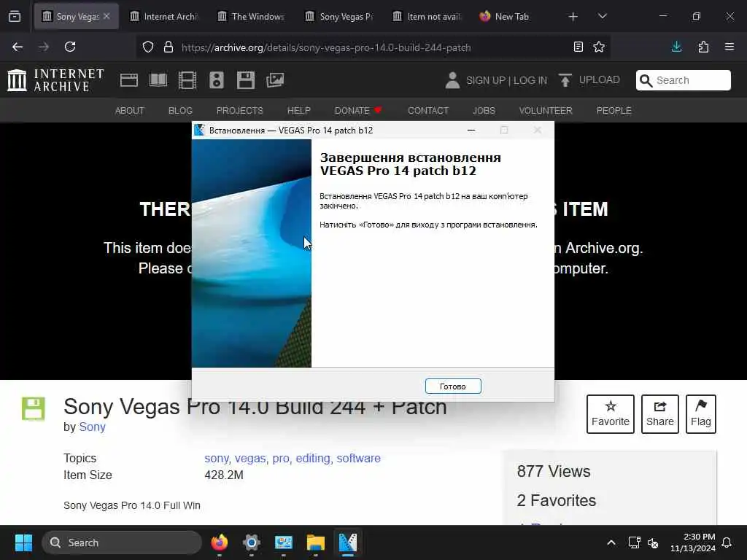Click the Internet Archive logo
Screen dimensions: 747x560
click(x=55, y=80)
